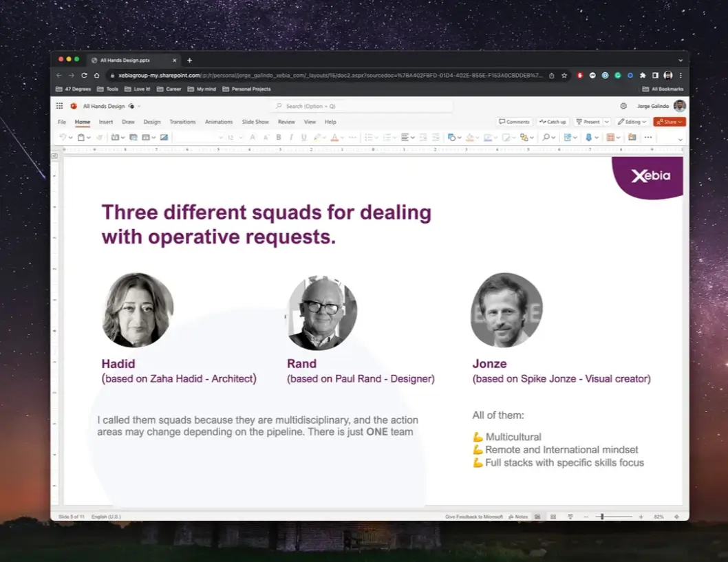This screenshot has width=728, height=562.
Task: Open the Microsoft 365 app launcher grid
Action: [x=59, y=106]
